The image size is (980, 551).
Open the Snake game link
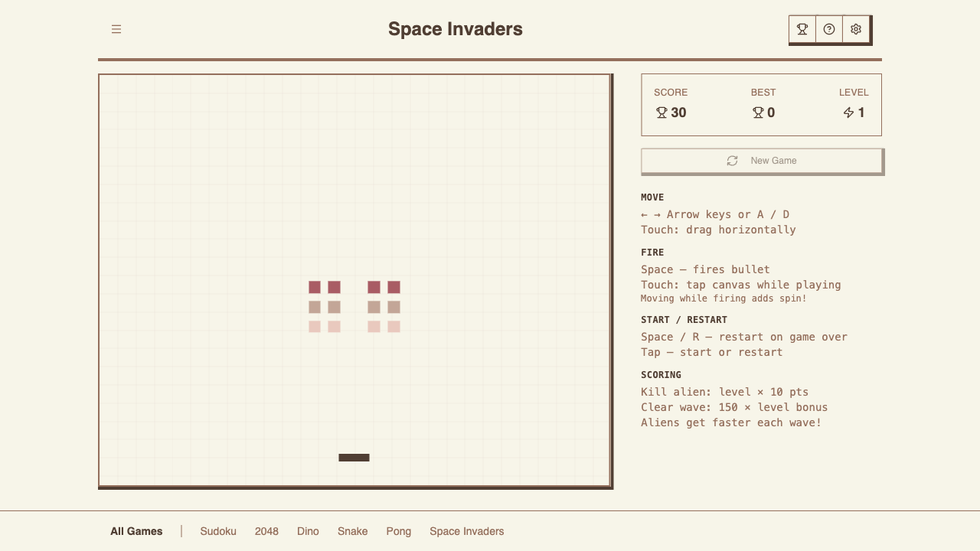[x=353, y=531]
